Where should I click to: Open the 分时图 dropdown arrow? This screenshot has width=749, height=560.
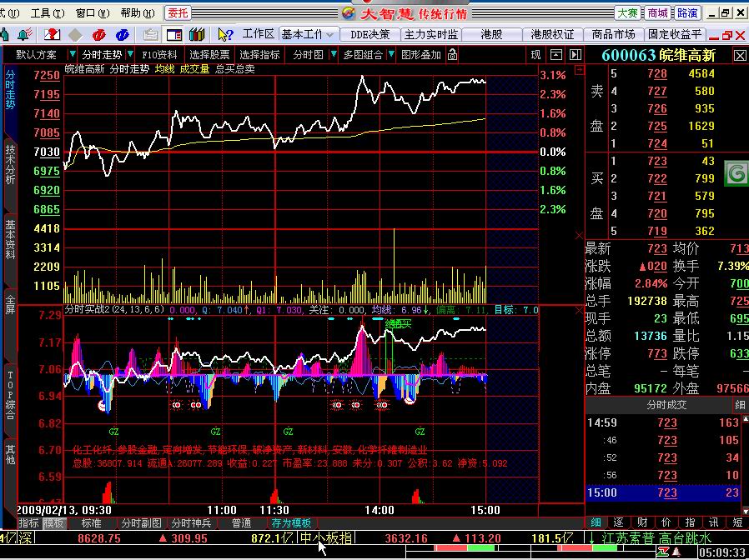(x=334, y=54)
